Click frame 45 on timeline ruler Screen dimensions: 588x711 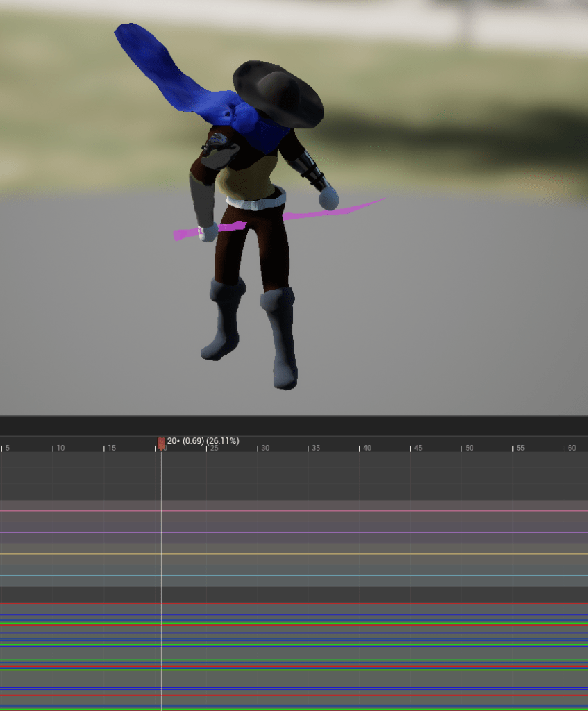coord(411,449)
